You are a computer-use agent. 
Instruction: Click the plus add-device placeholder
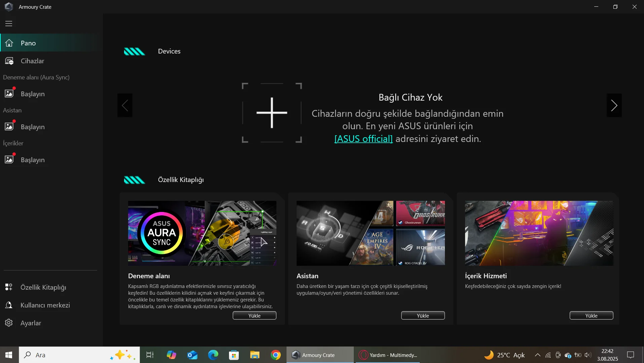[272, 113]
